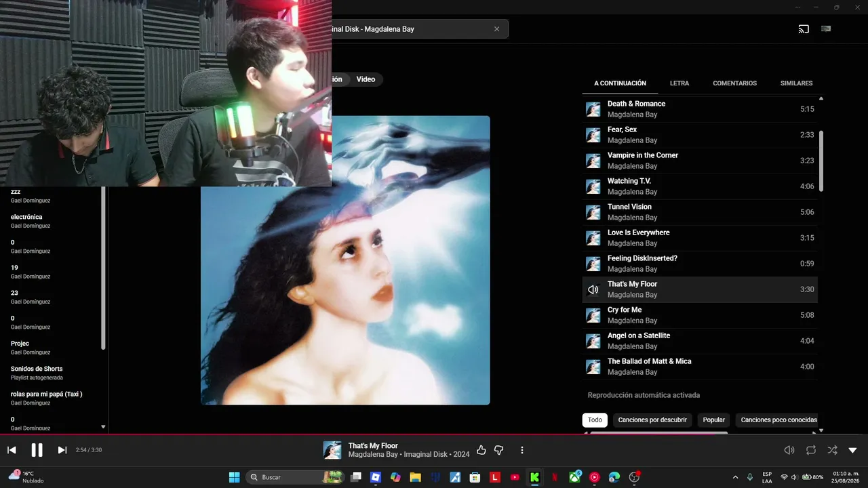Click the Death & Romance album thumbnail
Viewport: 868px width, 488px height.
point(593,109)
